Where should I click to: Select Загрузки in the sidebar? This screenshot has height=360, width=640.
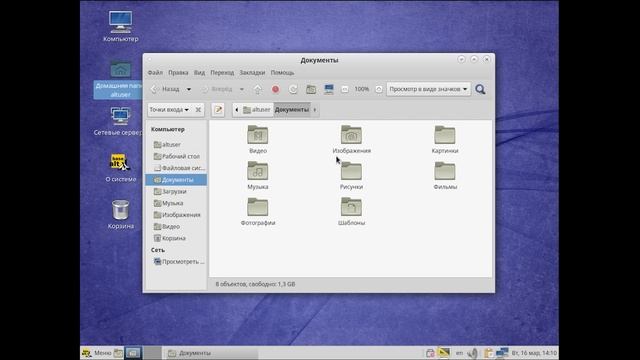[x=176, y=191]
